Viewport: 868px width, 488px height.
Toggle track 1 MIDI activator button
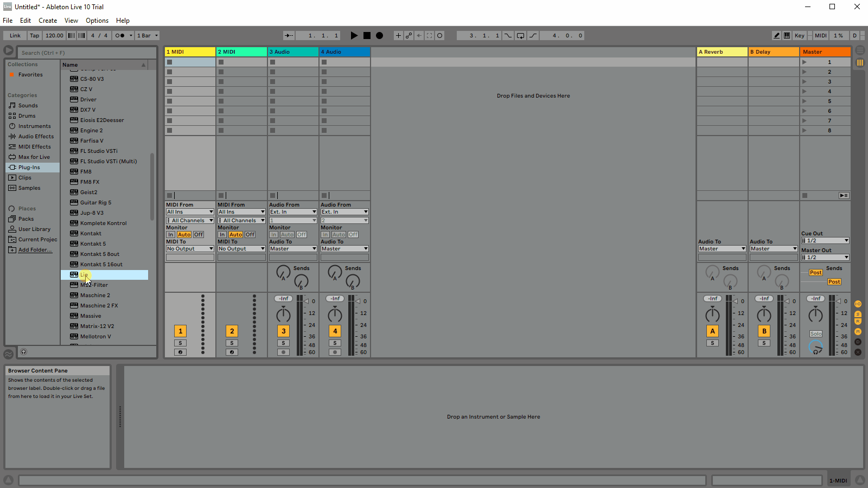click(181, 331)
